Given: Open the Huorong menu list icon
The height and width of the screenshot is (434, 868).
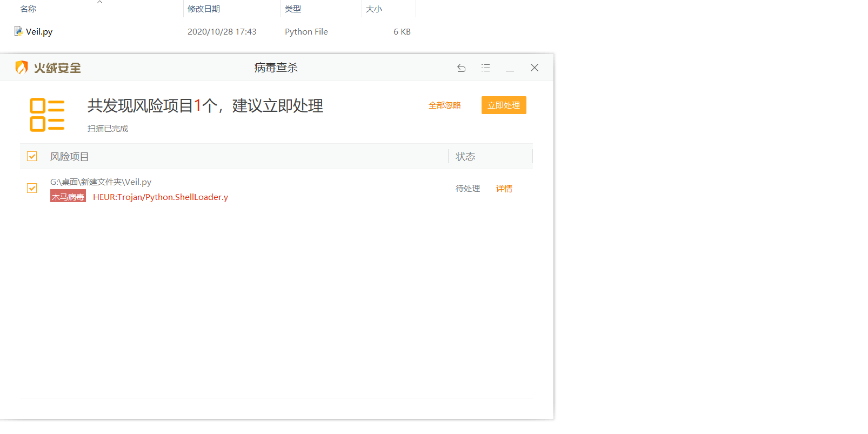Looking at the screenshot, I should tap(485, 68).
